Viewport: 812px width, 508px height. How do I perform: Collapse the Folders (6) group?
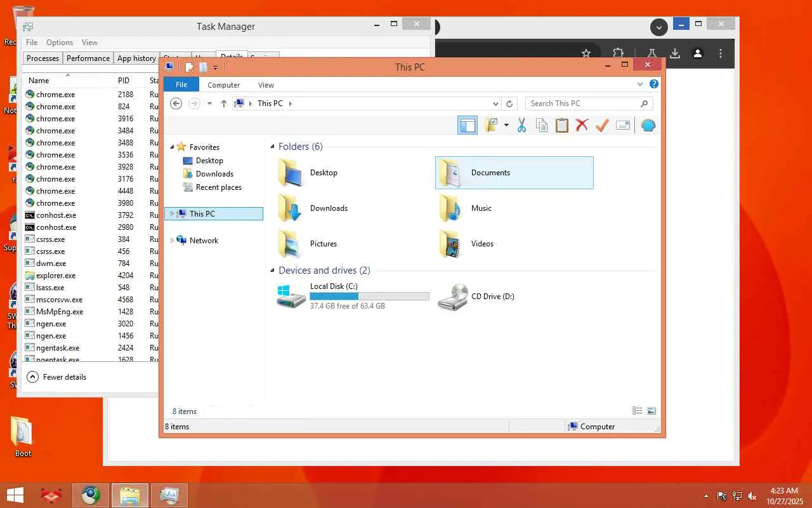click(272, 147)
